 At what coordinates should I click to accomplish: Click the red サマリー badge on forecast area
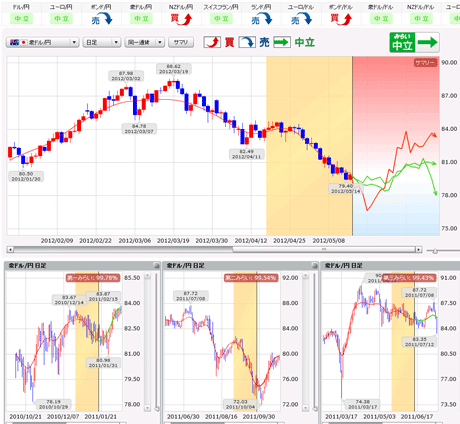pos(425,63)
